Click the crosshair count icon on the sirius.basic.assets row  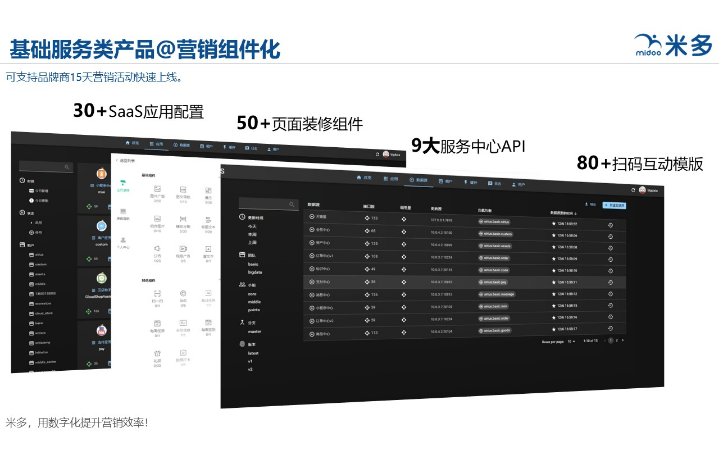pyautogui.click(x=367, y=243)
